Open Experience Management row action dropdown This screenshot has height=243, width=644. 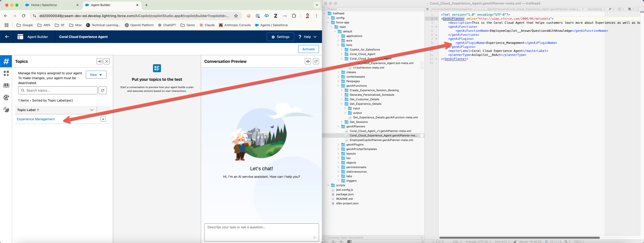click(103, 119)
